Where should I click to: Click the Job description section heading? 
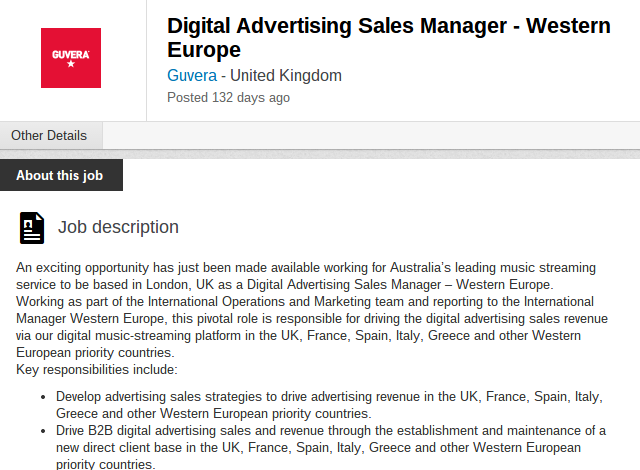(118, 227)
